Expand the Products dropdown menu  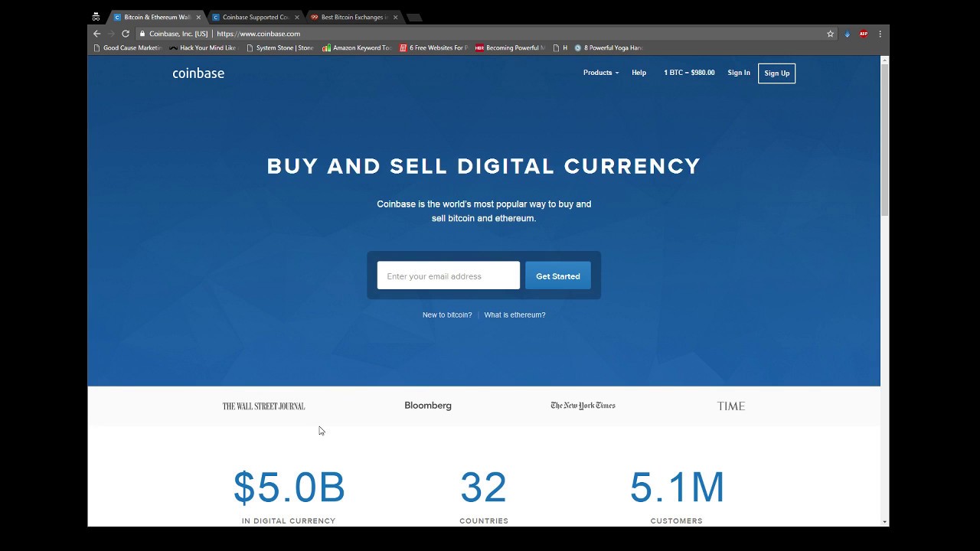tap(601, 73)
